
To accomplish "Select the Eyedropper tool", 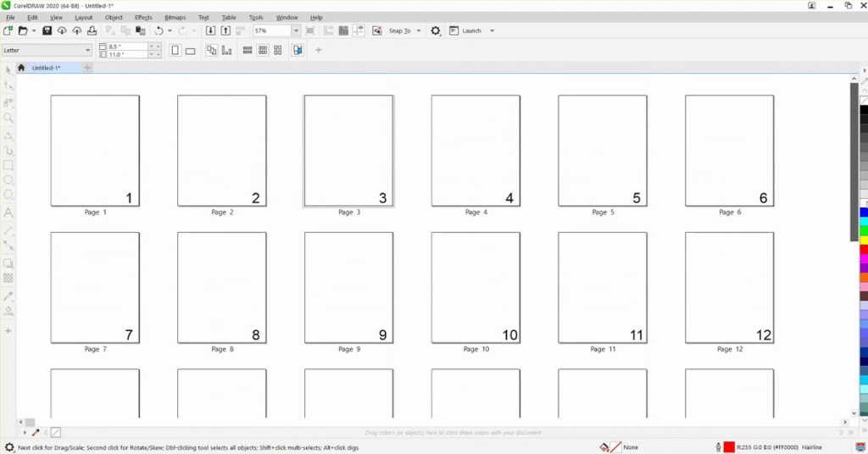I will click(8, 296).
